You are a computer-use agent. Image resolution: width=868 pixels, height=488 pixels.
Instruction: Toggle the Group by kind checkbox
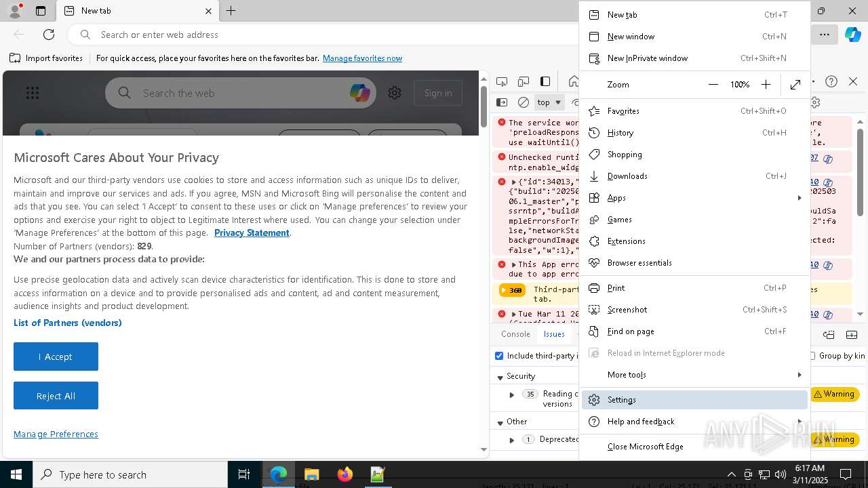pyautogui.click(x=812, y=356)
